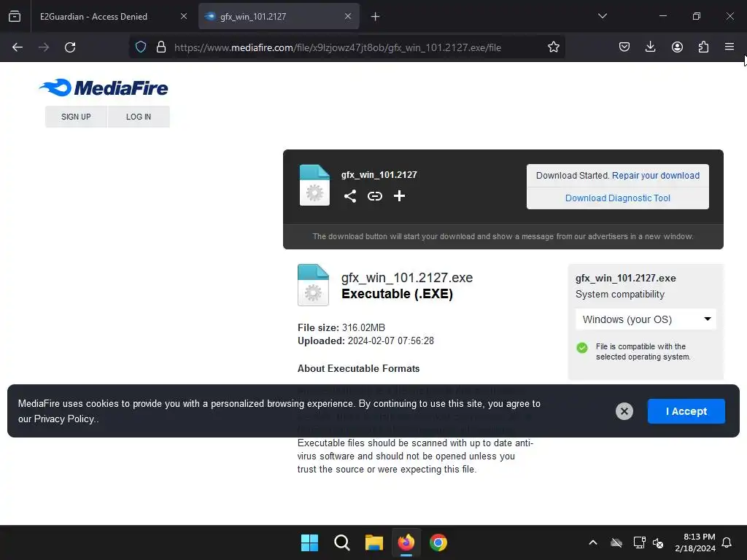Click the Repair your download link
This screenshot has height=560, width=747.
656,175
